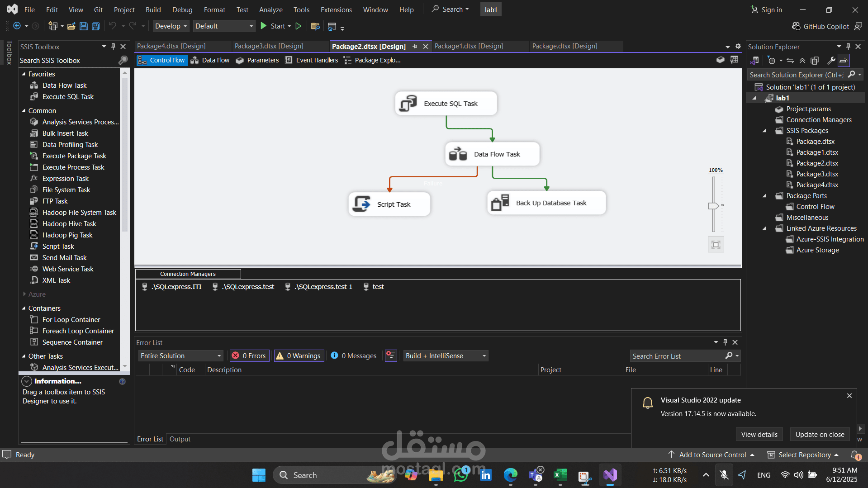This screenshot has height=488, width=868.
Task: Click Send Mail Task in the toolbox
Action: (64, 258)
